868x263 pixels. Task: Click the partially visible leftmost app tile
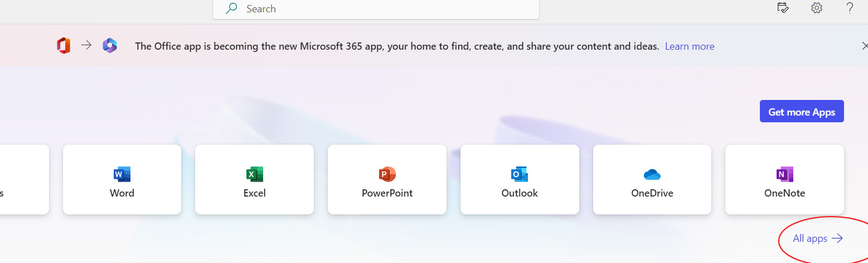[x=22, y=179]
